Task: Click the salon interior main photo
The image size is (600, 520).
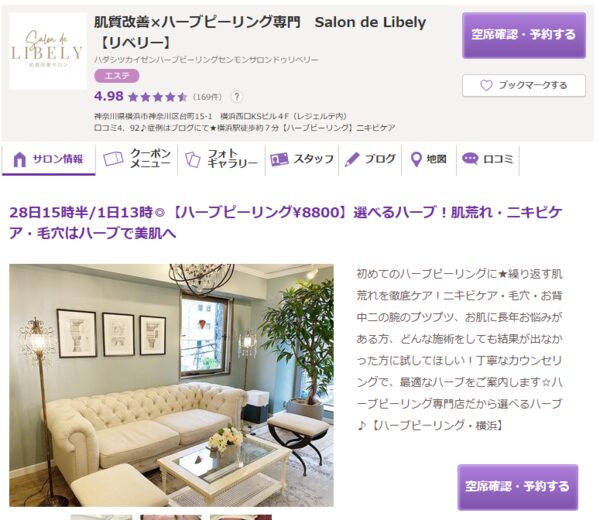Action: click(171, 385)
